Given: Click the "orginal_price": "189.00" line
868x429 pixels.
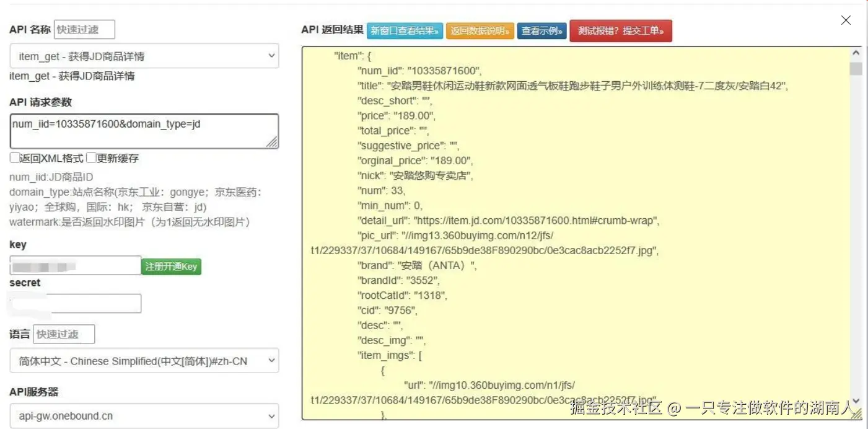Looking at the screenshot, I should pos(416,161).
